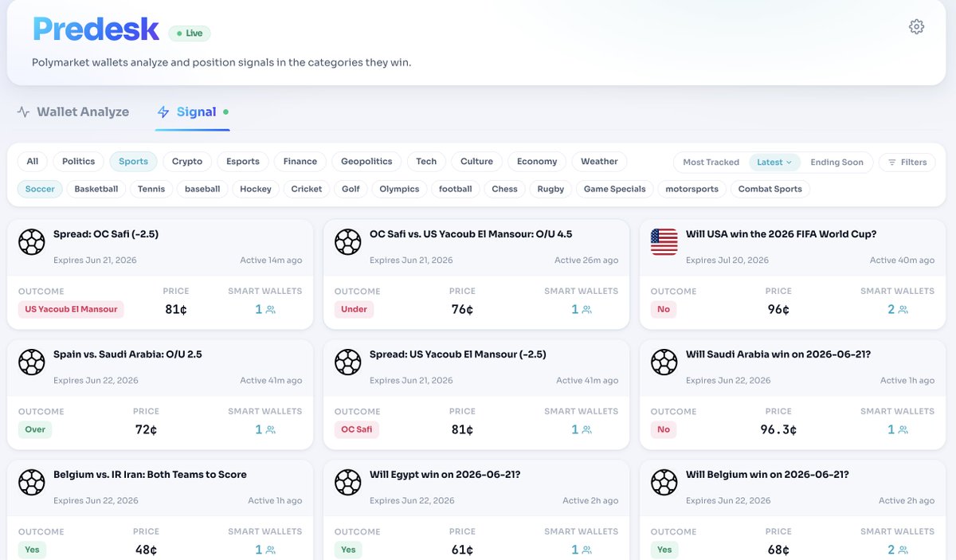Click smart wallets people icon on Spread: US Yacoub card
This screenshot has height=560, width=956.
click(x=586, y=430)
